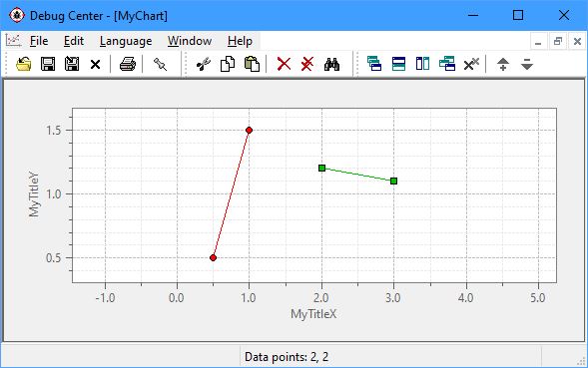Viewport: 588px width, 368px height.
Task: Click the MyTitleY axis label
Action: pyautogui.click(x=34, y=194)
